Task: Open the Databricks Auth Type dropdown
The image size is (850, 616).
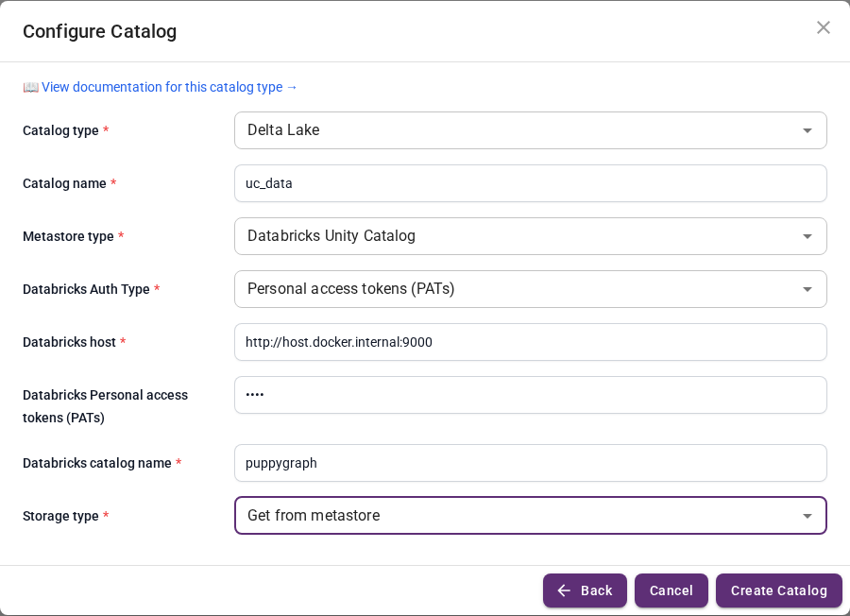Action: point(530,289)
